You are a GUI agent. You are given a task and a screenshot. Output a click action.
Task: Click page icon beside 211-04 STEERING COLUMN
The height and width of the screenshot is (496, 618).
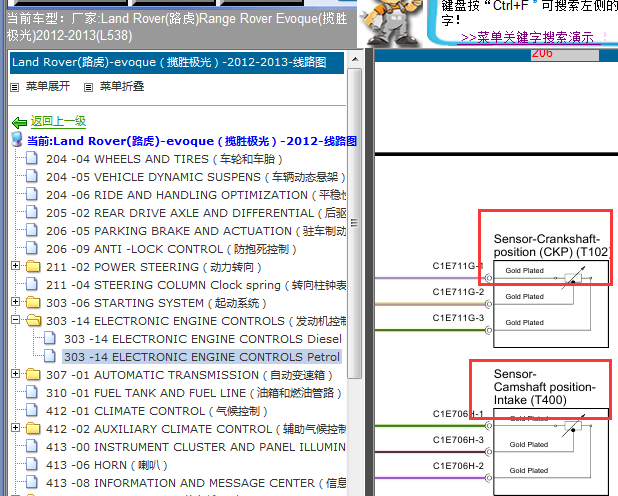(32, 284)
